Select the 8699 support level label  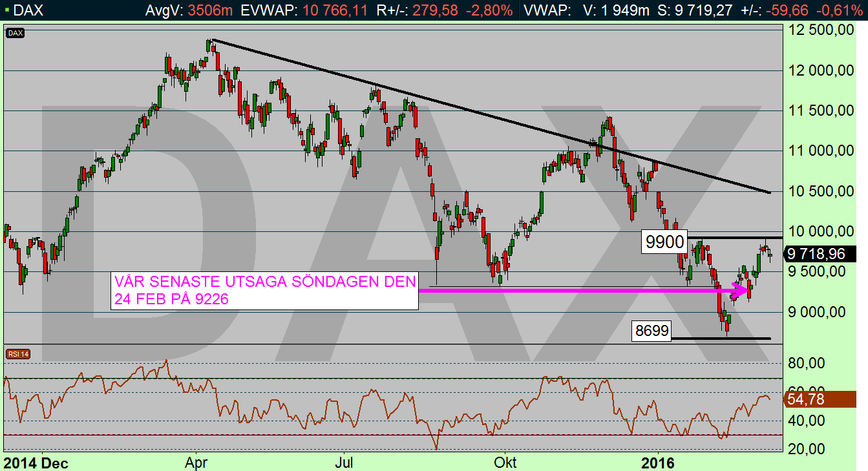[x=653, y=331]
